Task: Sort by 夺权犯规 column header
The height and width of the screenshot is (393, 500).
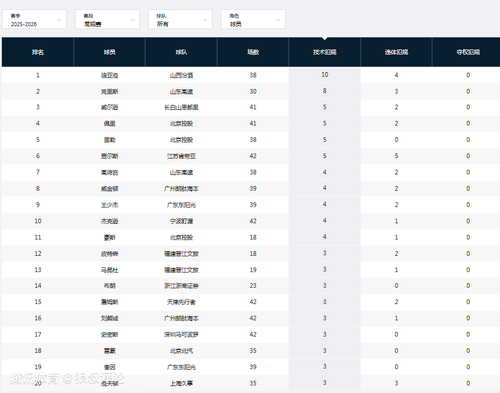Action: click(468, 52)
